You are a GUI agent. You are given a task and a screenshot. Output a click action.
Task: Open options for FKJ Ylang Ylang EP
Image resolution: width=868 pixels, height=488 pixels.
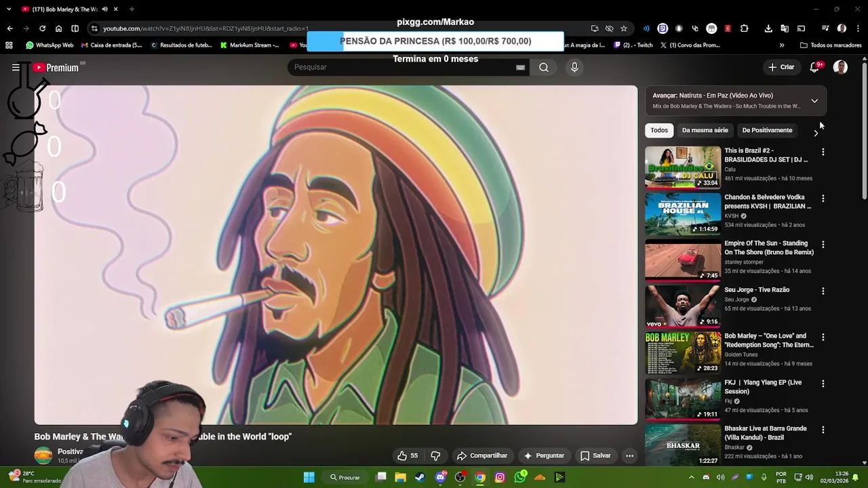point(823,384)
